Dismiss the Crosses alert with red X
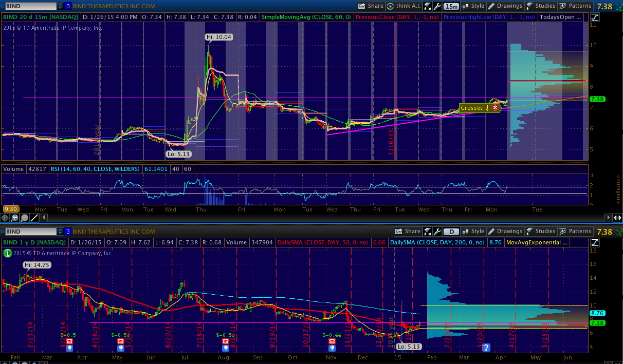Viewport: 623px width, 364px height. tap(495, 108)
